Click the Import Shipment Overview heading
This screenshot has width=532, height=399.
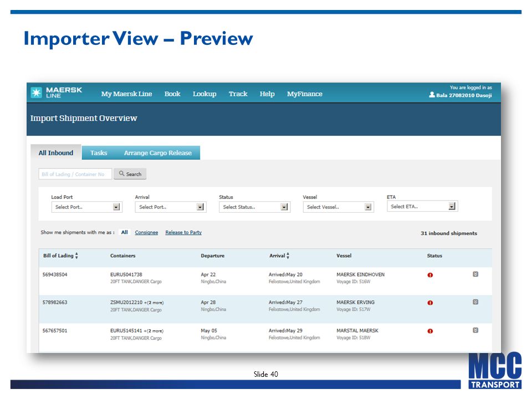(x=84, y=118)
